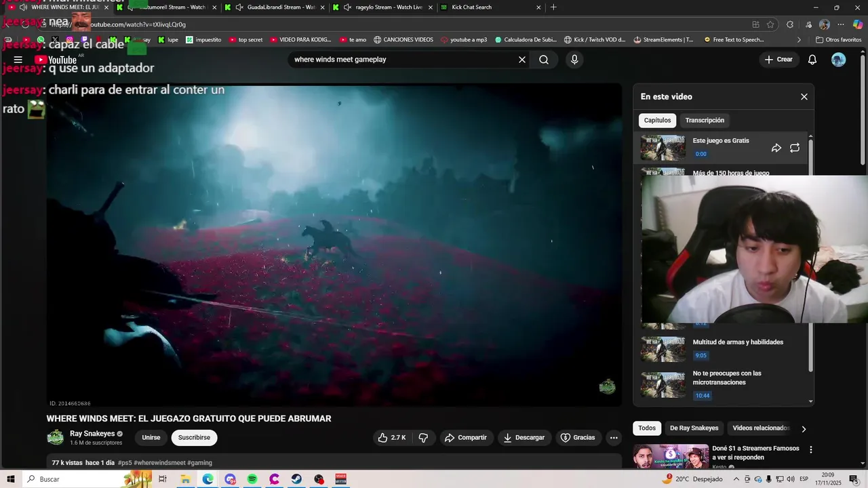Open the YouTube account avatar menu
The width and height of the screenshot is (868, 488).
pyautogui.click(x=839, y=60)
